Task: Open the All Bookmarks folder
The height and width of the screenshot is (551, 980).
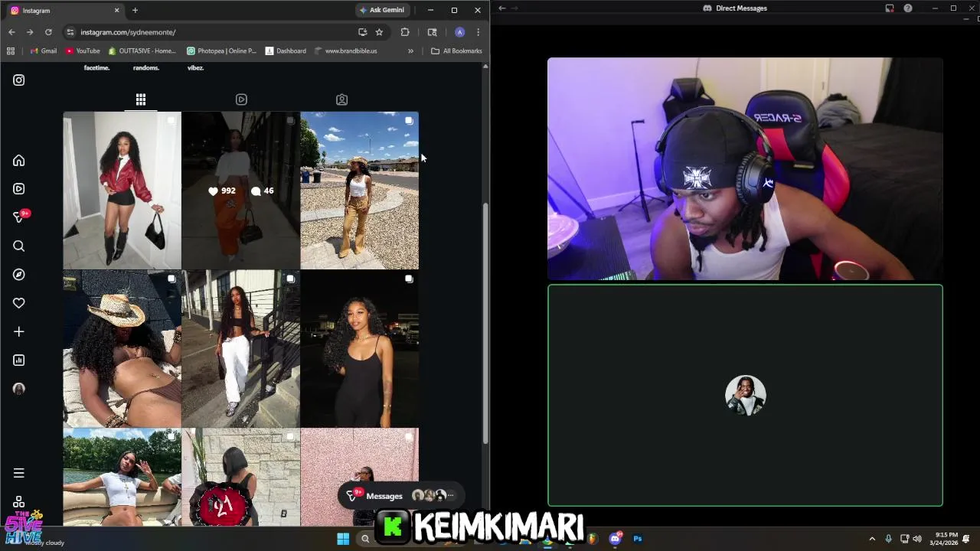Action: click(x=457, y=51)
